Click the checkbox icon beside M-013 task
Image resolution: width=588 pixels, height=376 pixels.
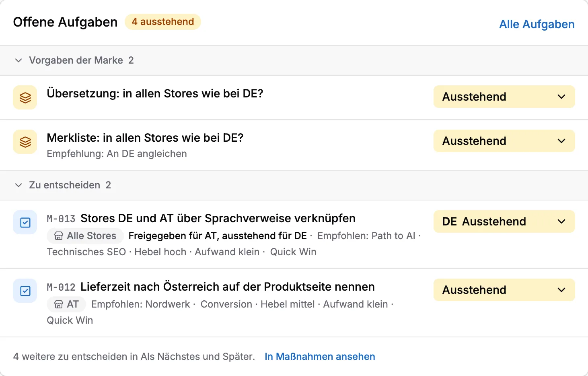click(x=25, y=222)
